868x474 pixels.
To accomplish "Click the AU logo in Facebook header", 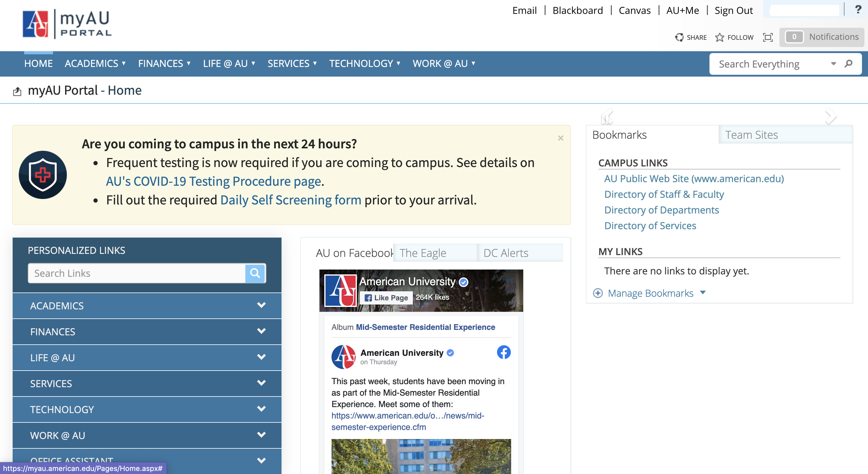I will [x=340, y=291].
